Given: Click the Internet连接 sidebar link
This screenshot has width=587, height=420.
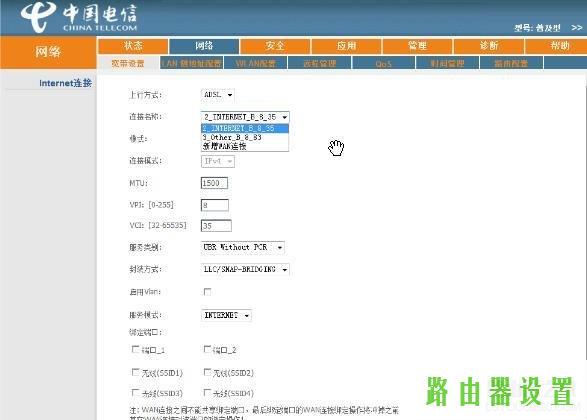Looking at the screenshot, I should click(66, 83).
